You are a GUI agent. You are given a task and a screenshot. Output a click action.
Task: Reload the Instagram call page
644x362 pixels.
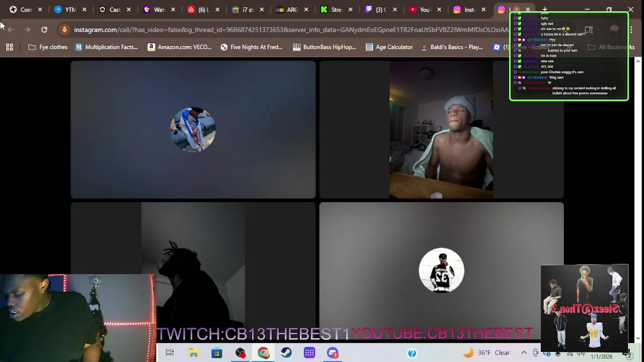[x=44, y=30]
